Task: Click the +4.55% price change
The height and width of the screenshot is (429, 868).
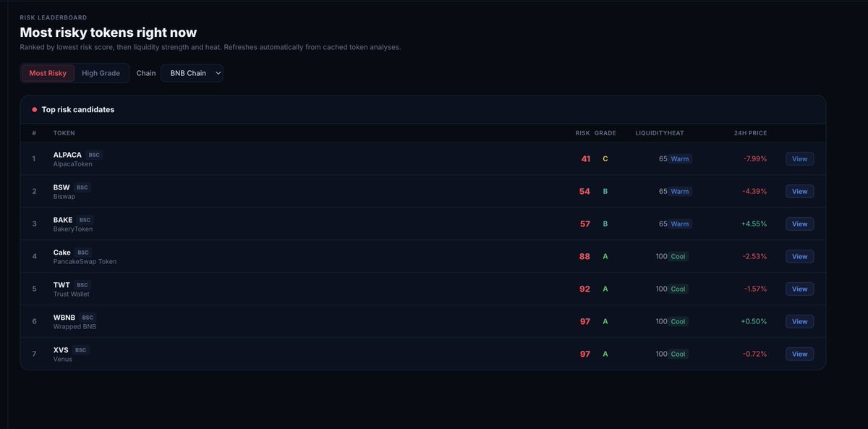Action: [x=754, y=224]
